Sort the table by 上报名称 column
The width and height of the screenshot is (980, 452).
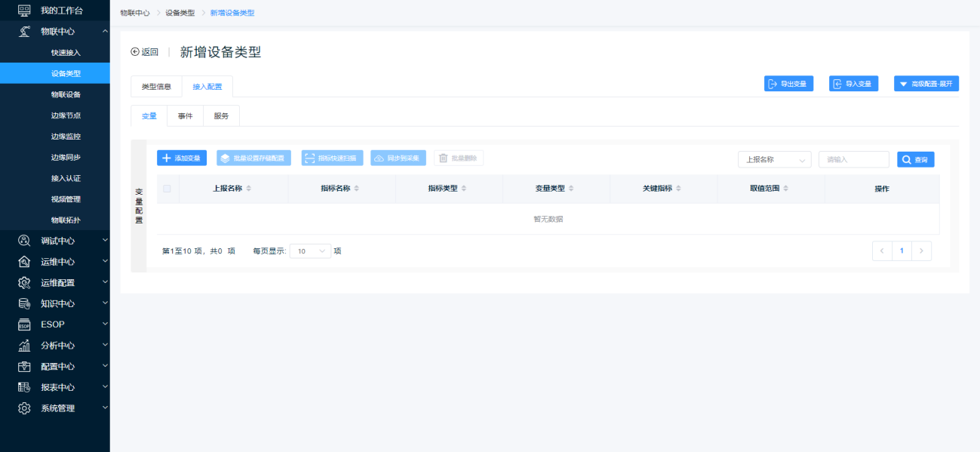249,189
